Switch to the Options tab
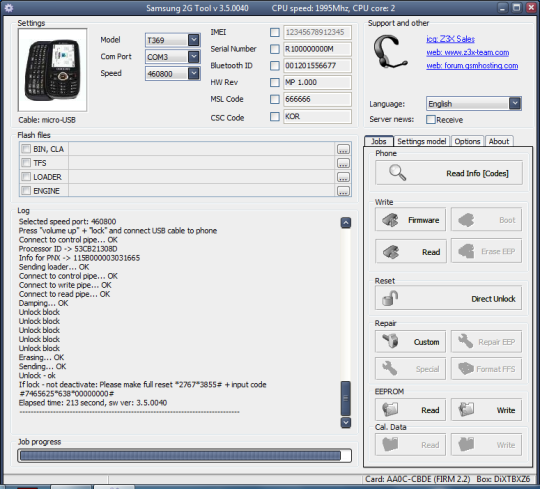The image size is (540, 489). click(x=467, y=141)
